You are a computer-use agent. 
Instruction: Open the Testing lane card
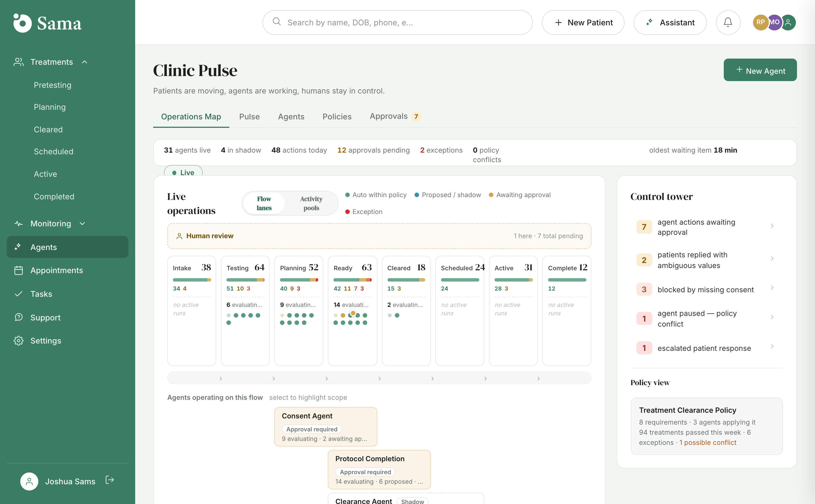[x=245, y=311]
